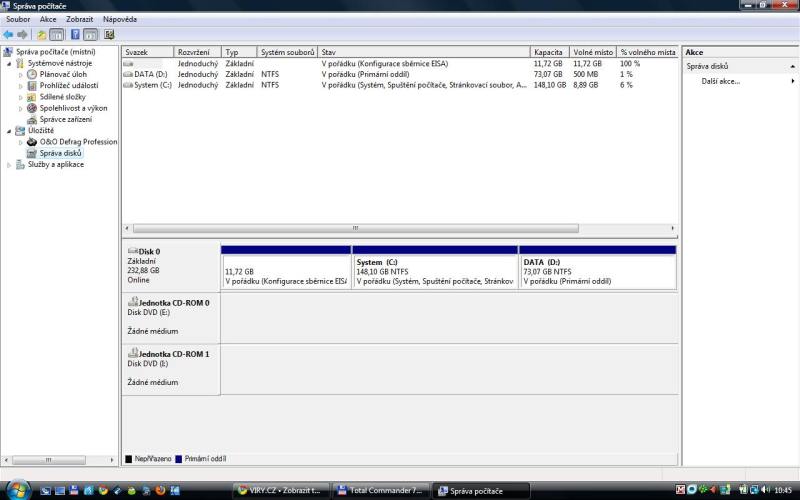This screenshot has width=800, height=500.
Task: Click the blue Help toolbar icon
Action: (75, 34)
